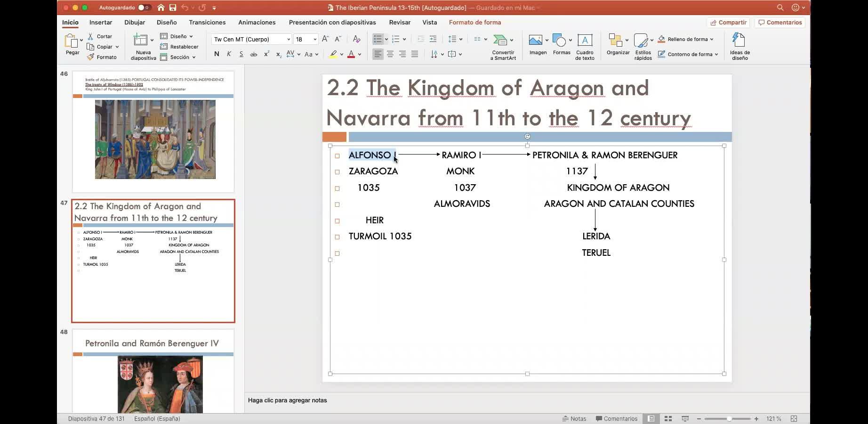Open the Formas shapes gallery
Viewport: 868px width, 424px height.
pyautogui.click(x=559, y=41)
